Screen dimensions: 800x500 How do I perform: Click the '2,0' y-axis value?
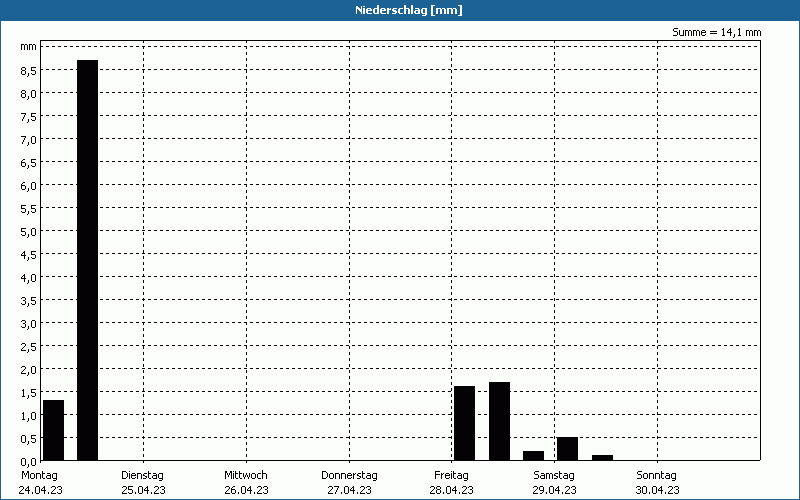(x=29, y=369)
